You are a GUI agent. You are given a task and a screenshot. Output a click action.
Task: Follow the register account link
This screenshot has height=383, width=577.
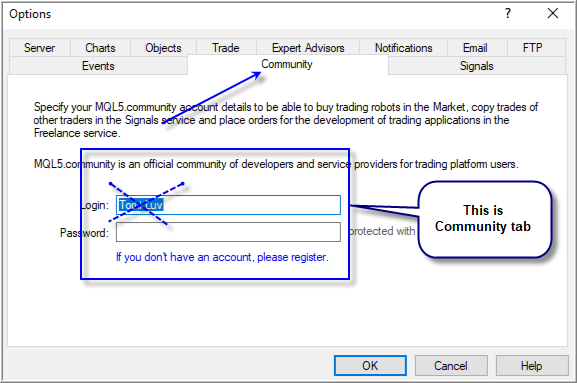(222, 257)
